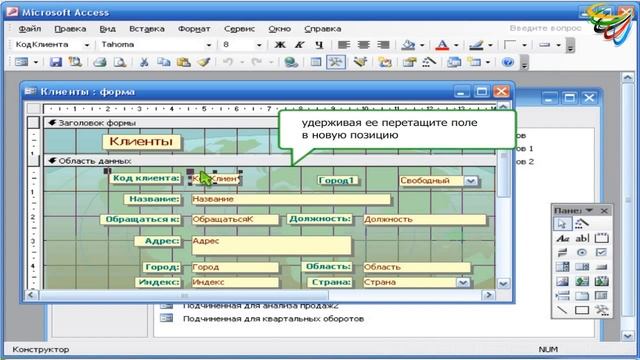Pick the Combo Box tool in toolbox
The image size is (640, 360).
[x=562, y=267]
